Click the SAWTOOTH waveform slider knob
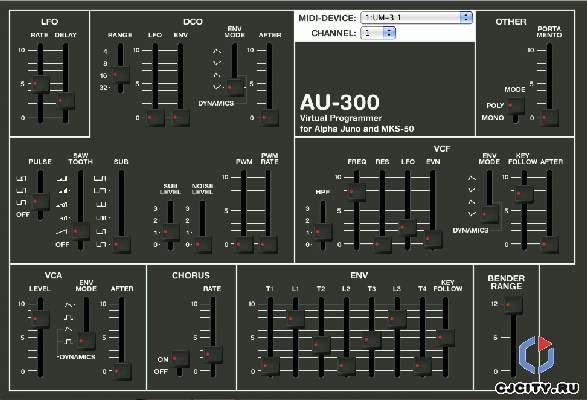587x400 pixels. (80, 232)
